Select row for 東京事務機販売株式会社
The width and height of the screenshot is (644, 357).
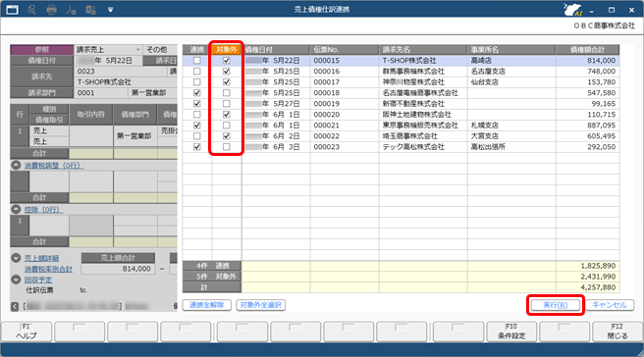pos(402,126)
